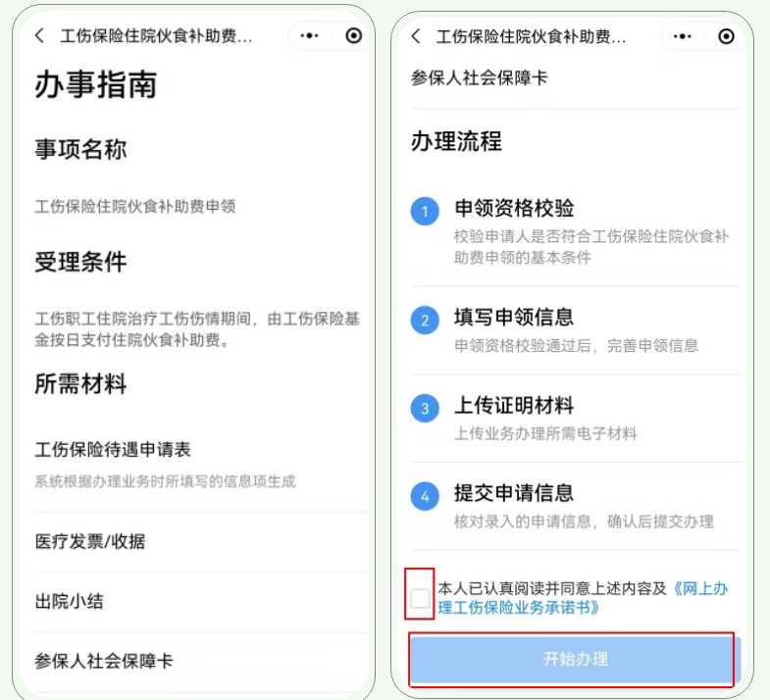Screen dimensions: 770x700
Task: Tap the 工伤保险住院伙食补助费 title on the left phone
Action: point(156,36)
